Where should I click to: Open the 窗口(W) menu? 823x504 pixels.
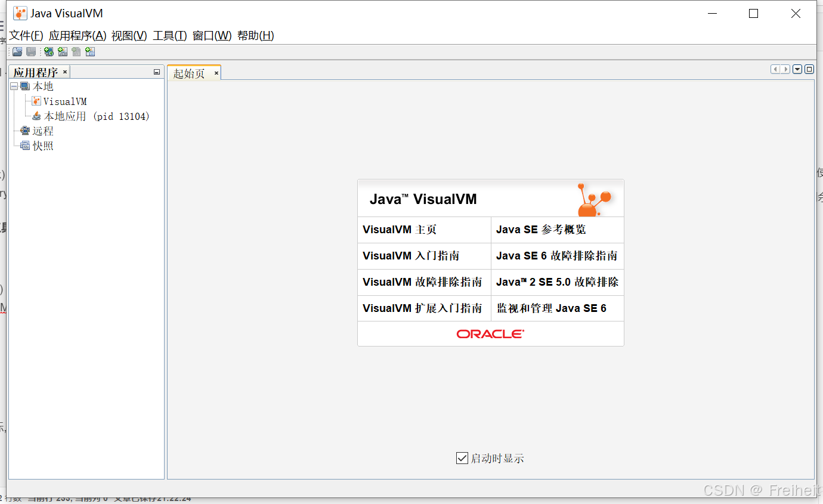click(212, 36)
